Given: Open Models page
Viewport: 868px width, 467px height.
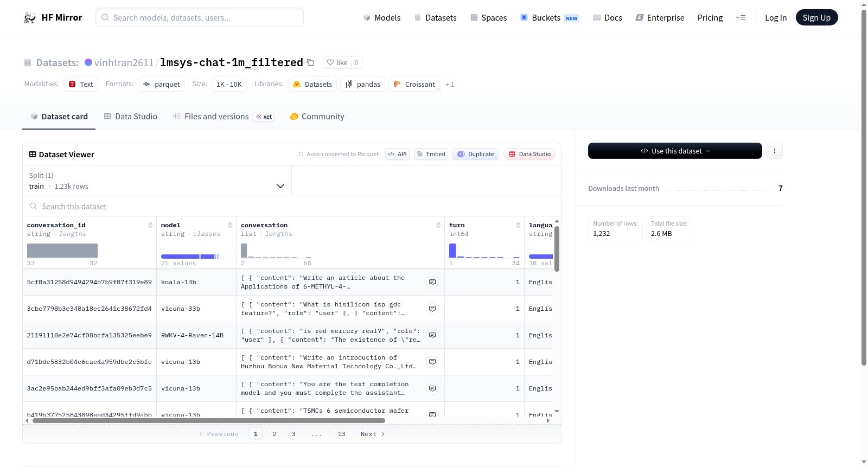Looking at the screenshot, I should [382, 18].
